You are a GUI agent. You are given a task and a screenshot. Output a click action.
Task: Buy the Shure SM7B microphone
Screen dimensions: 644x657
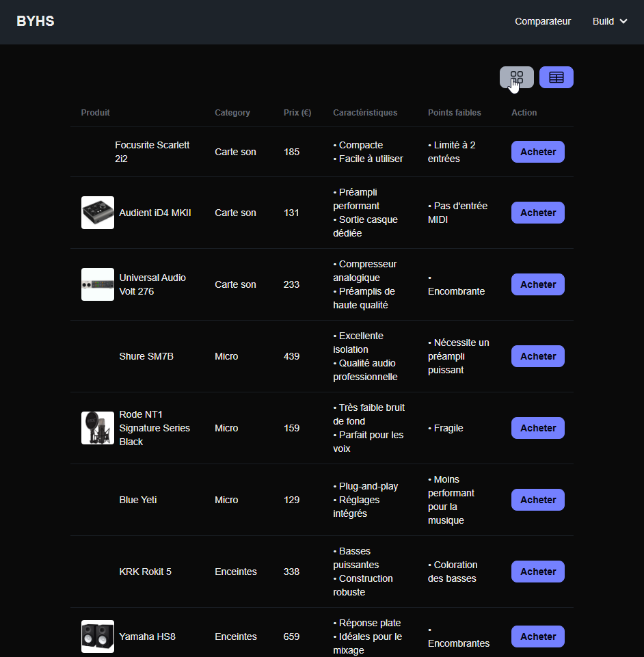tap(537, 356)
